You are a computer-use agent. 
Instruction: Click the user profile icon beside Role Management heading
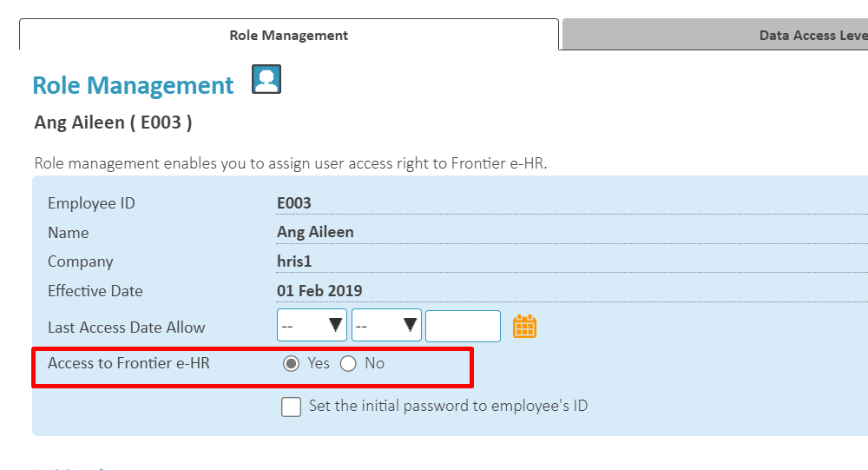coord(266,79)
